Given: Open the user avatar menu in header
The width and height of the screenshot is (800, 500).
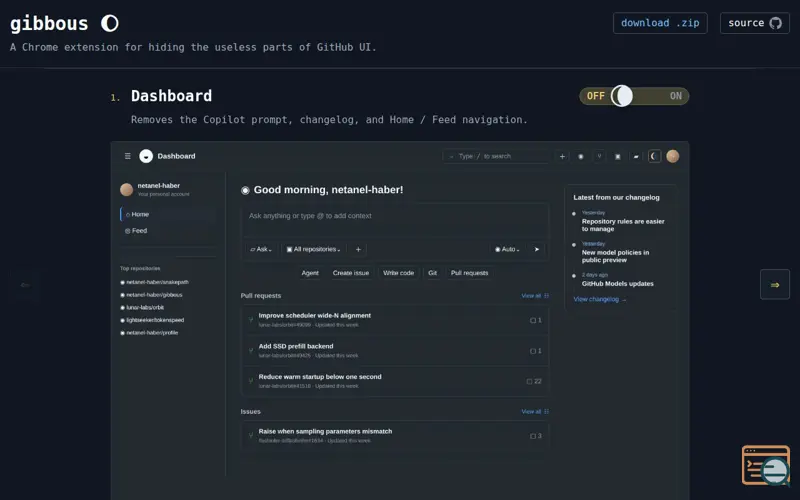Looking at the screenshot, I should (x=672, y=156).
